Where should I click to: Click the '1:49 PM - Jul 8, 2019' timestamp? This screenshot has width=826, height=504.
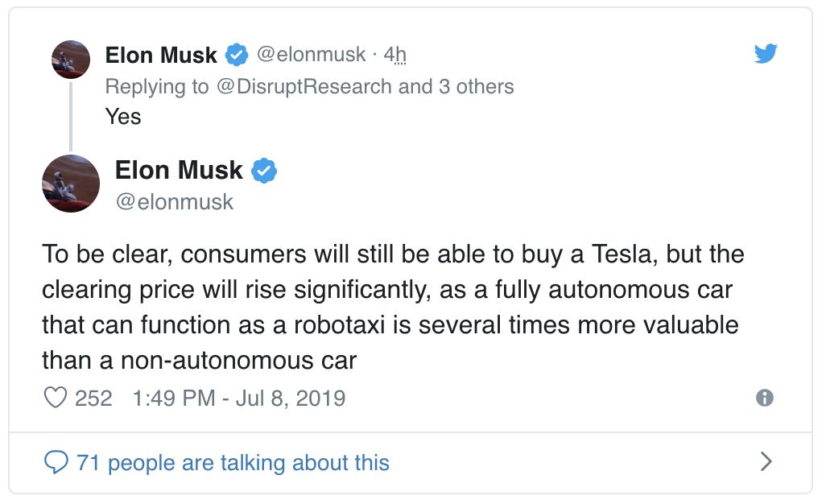point(238,399)
